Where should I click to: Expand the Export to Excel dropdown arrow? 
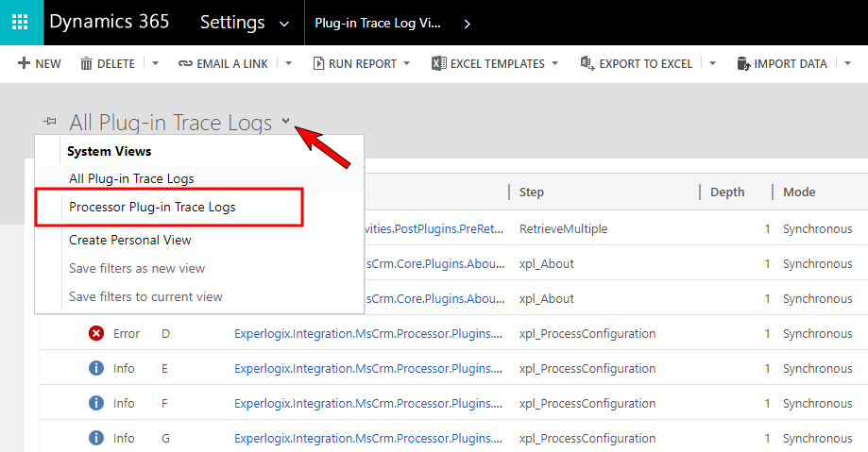[712, 63]
